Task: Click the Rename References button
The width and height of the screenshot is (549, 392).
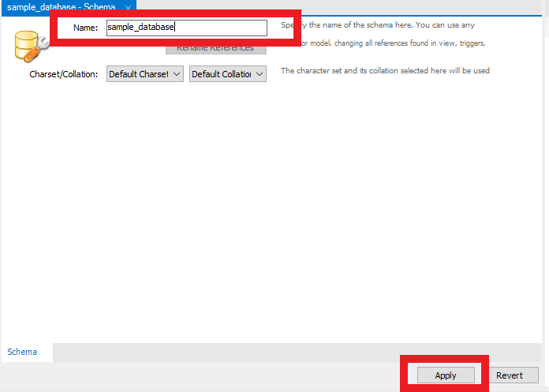Action: coord(215,50)
